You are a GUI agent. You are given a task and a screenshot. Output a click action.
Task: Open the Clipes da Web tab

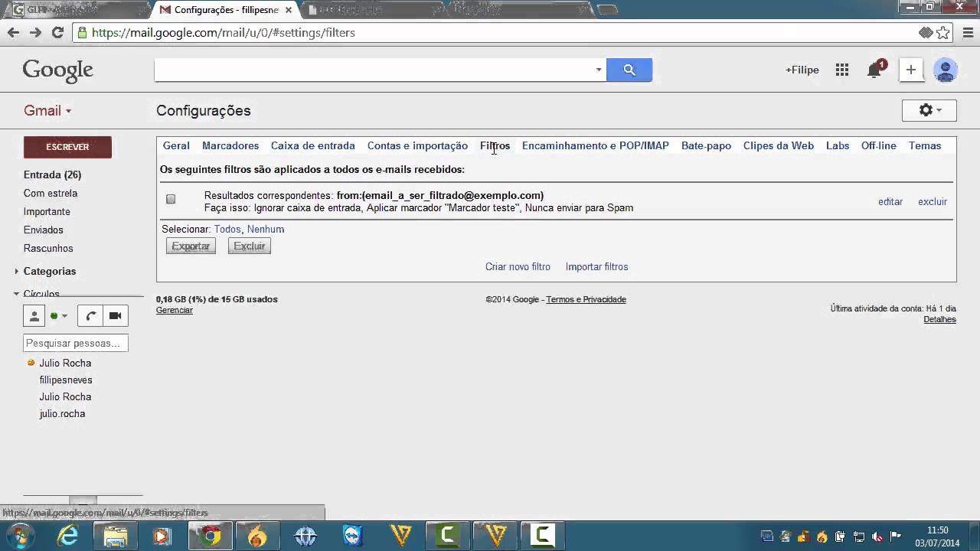[779, 145]
